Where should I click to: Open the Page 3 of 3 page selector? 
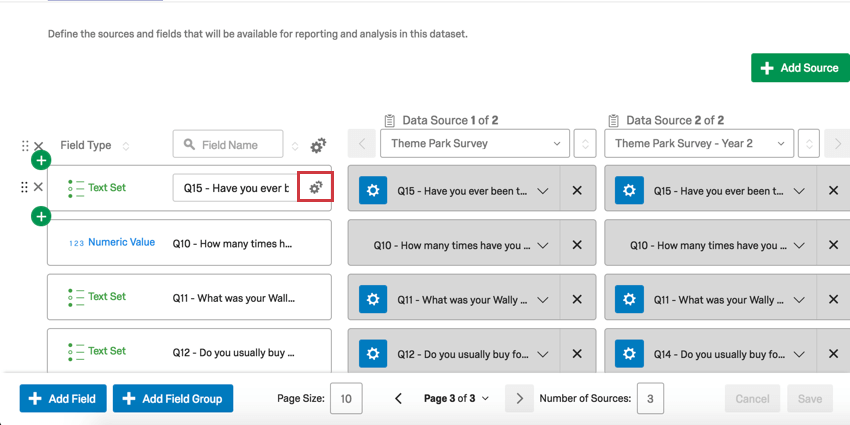coord(456,398)
